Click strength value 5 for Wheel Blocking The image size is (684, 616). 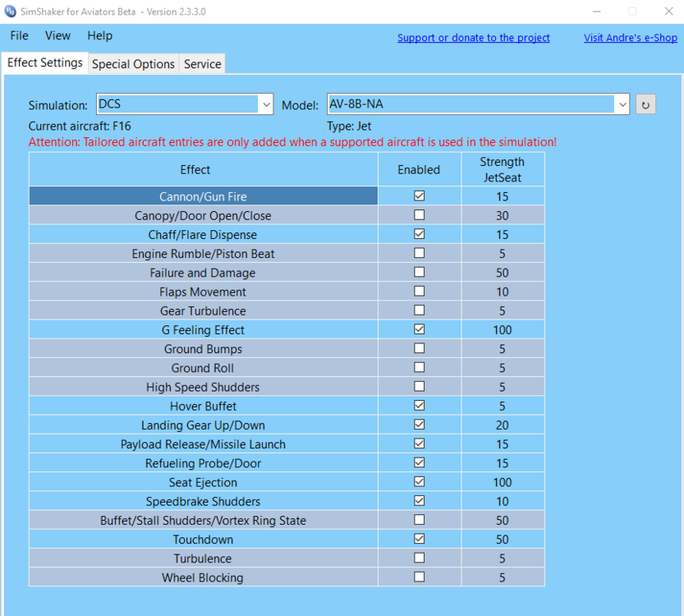coord(502,577)
